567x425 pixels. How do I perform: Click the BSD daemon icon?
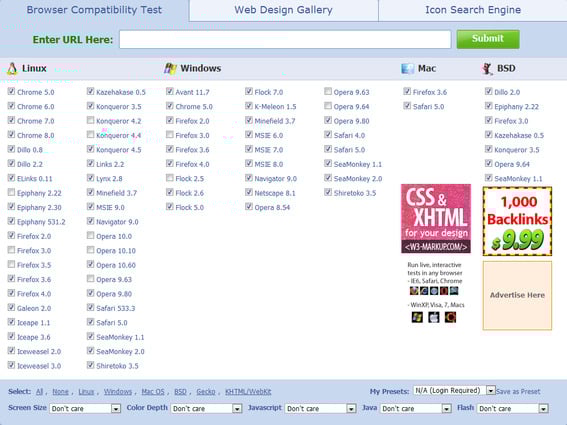(487, 68)
